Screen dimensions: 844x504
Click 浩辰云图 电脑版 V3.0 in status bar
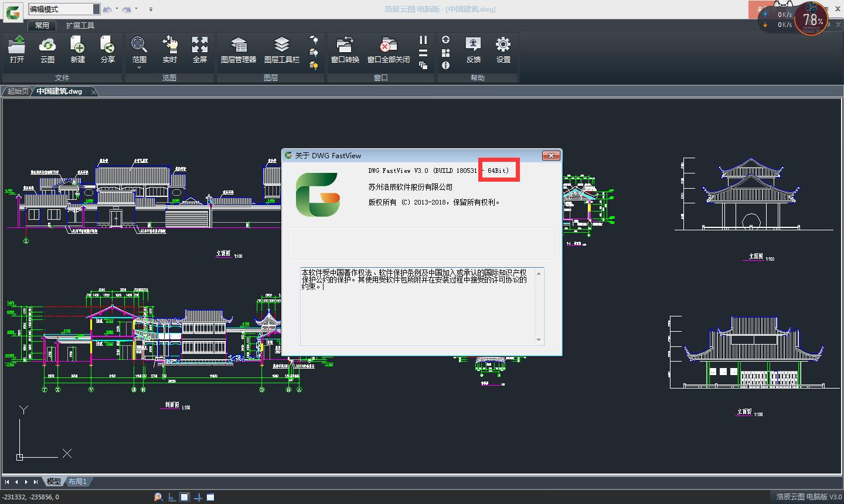(x=809, y=497)
